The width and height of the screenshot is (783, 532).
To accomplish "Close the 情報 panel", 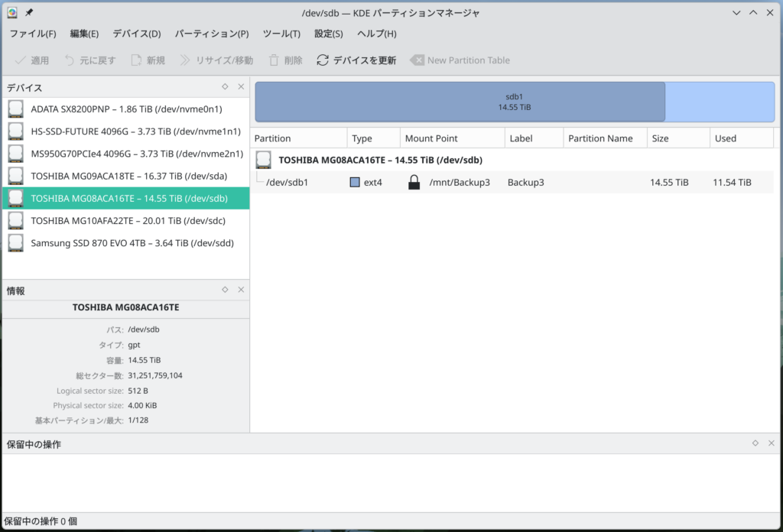I will coord(241,290).
